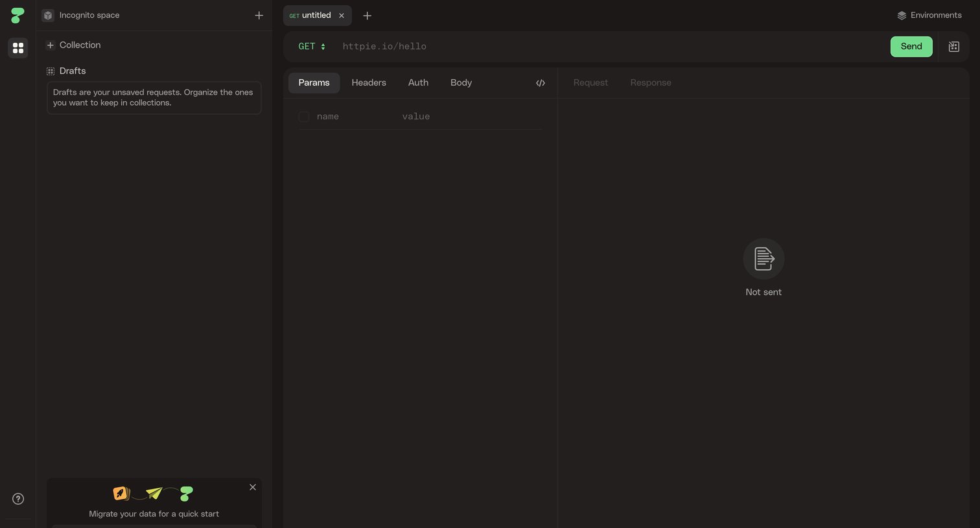The image size is (980, 528).
Task: Close the untitled request tab
Action: coord(342,16)
